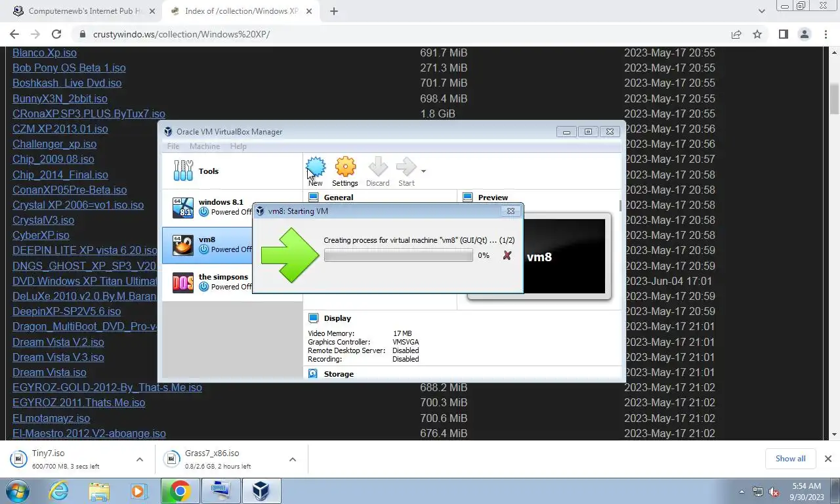Screen dimensions: 840x504
Task: Expand Grass7_x86.iso download options arrow
Action: 293,459
